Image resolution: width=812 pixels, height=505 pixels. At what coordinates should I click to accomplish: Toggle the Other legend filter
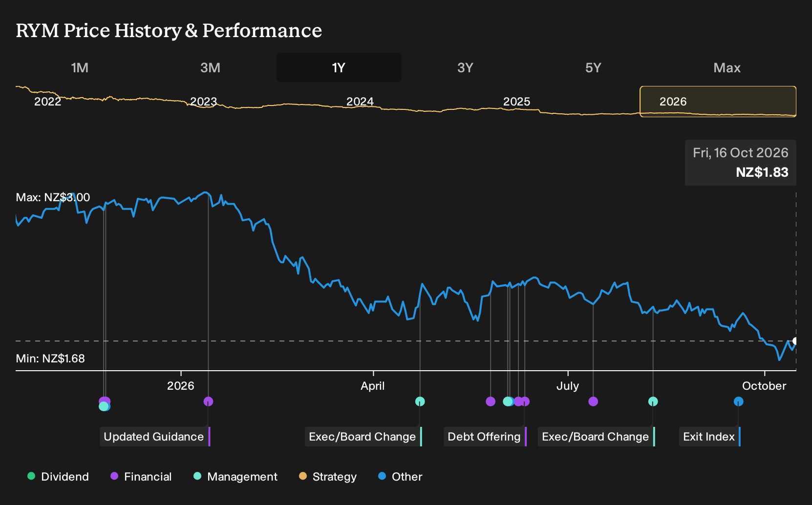(x=400, y=477)
